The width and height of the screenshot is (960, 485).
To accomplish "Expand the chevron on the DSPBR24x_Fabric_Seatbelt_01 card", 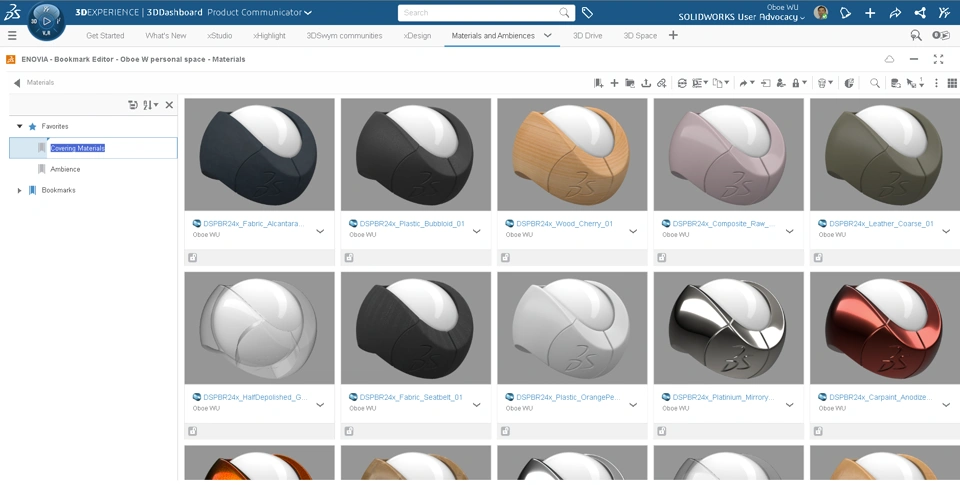I will pyautogui.click(x=476, y=405).
